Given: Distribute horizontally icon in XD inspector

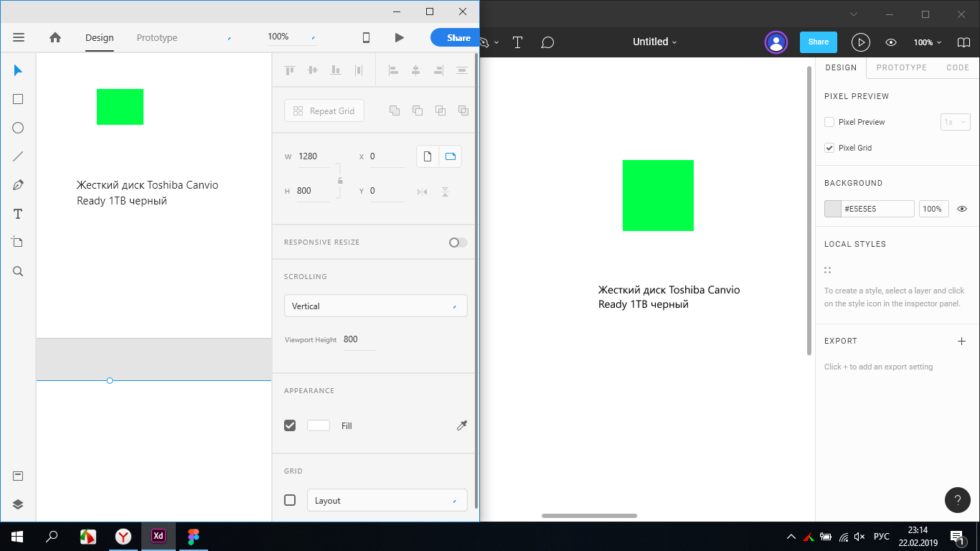Looking at the screenshot, I should point(461,70).
